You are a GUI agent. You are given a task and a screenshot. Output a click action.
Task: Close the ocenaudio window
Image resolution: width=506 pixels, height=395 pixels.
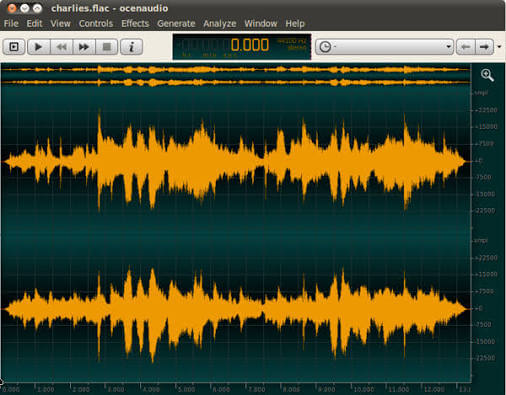[x=12, y=8]
